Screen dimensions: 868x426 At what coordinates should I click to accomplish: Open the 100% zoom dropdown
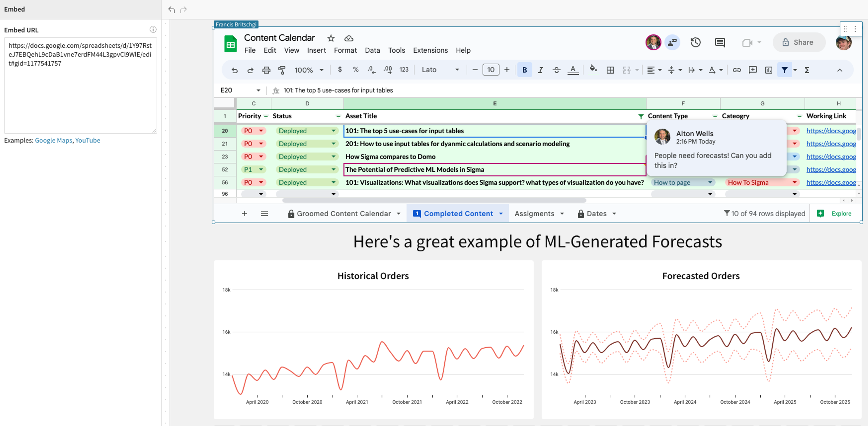[x=309, y=70]
